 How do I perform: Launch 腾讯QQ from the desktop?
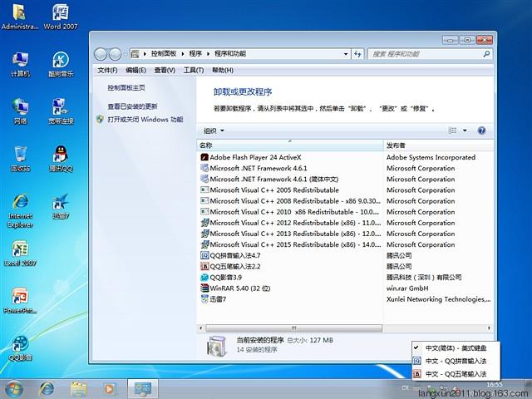61,159
